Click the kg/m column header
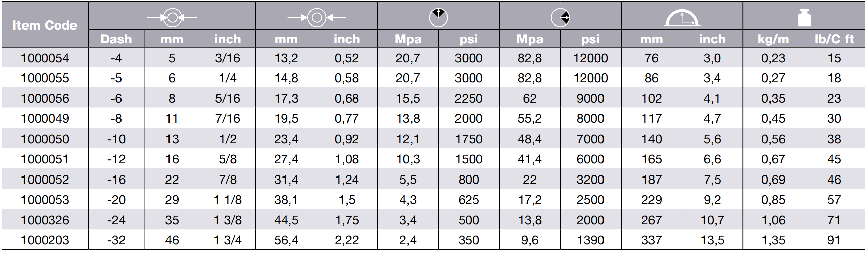 click(x=773, y=39)
